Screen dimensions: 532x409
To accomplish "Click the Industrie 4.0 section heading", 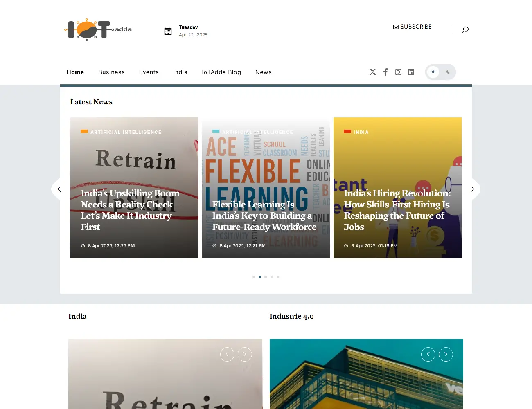I will click(x=291, y=316).
